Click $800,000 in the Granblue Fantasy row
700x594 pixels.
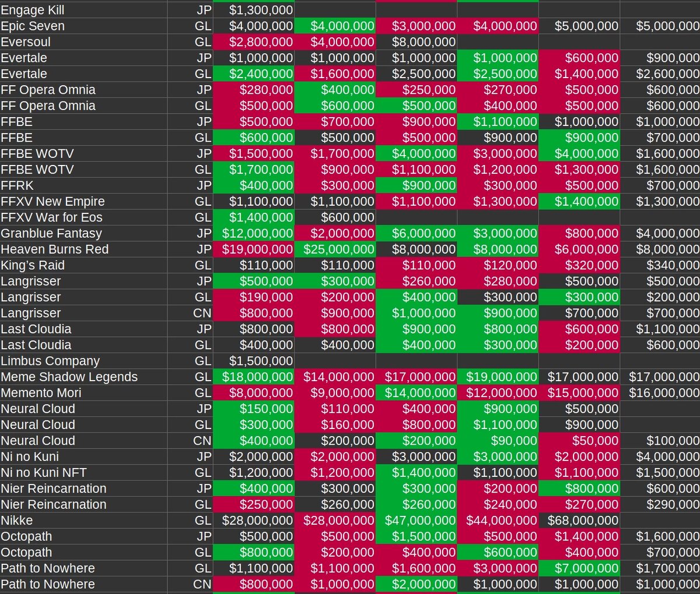(579, 233)
